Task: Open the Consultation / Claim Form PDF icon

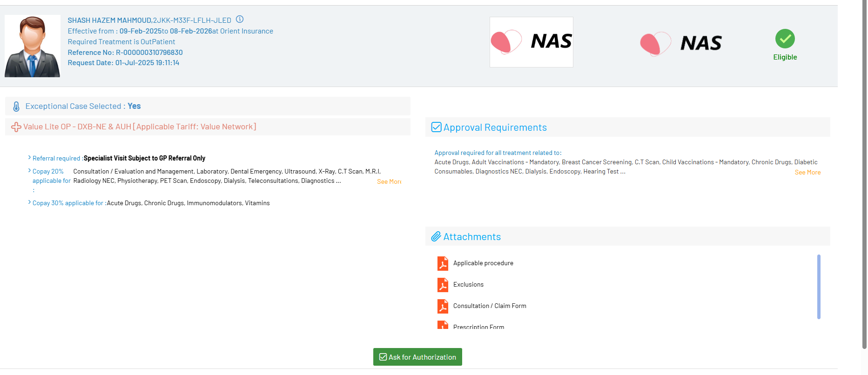Action: pyautogui.click(x=443, y=306)
